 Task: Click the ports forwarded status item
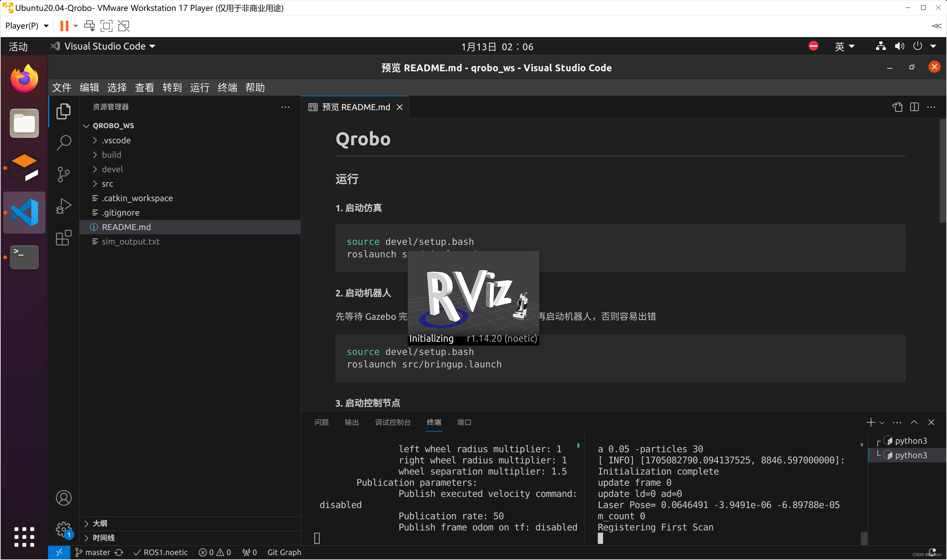click(x=250, y=552)
